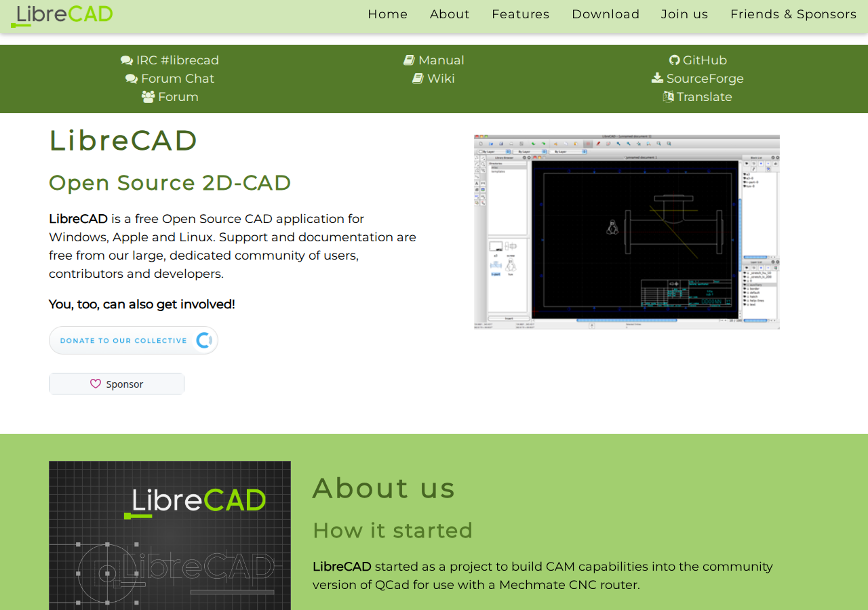Select Download in the navigation bar
This screenshot has width=868, height=610.
[x=606, y=14]
